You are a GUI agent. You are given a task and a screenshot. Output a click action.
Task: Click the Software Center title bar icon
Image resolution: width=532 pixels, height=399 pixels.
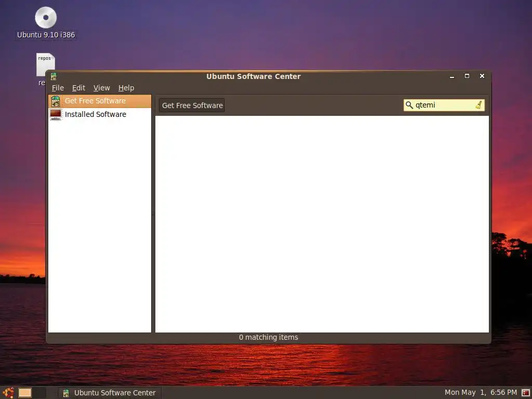coord(54,76)
